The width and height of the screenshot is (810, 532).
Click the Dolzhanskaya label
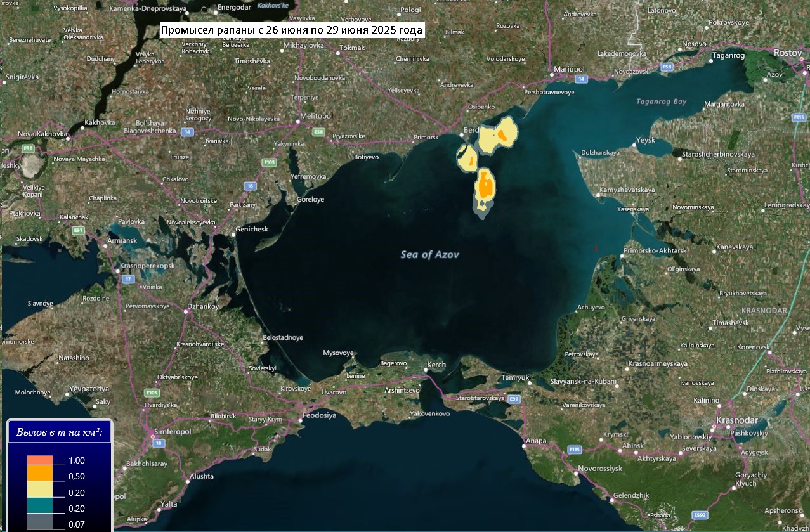pyautogui.click(x=601, y=152)
